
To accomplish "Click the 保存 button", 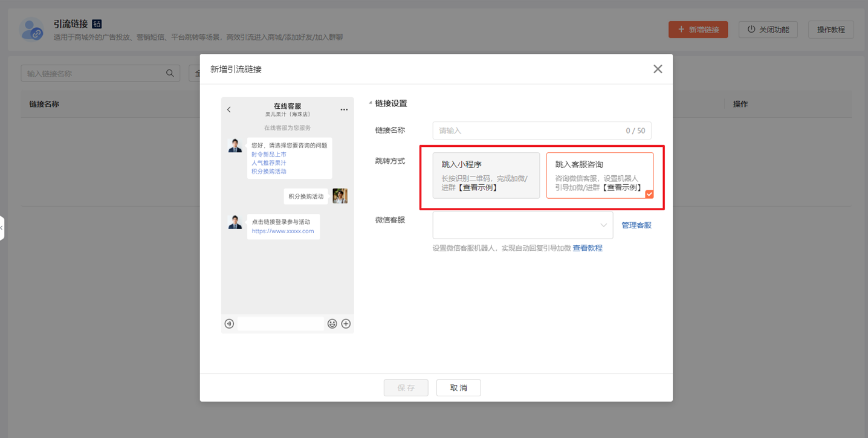I will click(406, 388).
